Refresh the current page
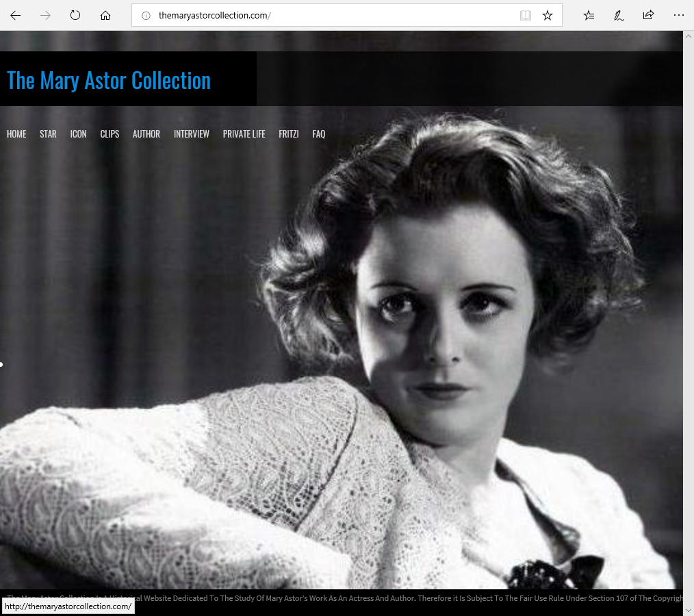The height and width of the screenshot is (616, 694). click(75, 16)
